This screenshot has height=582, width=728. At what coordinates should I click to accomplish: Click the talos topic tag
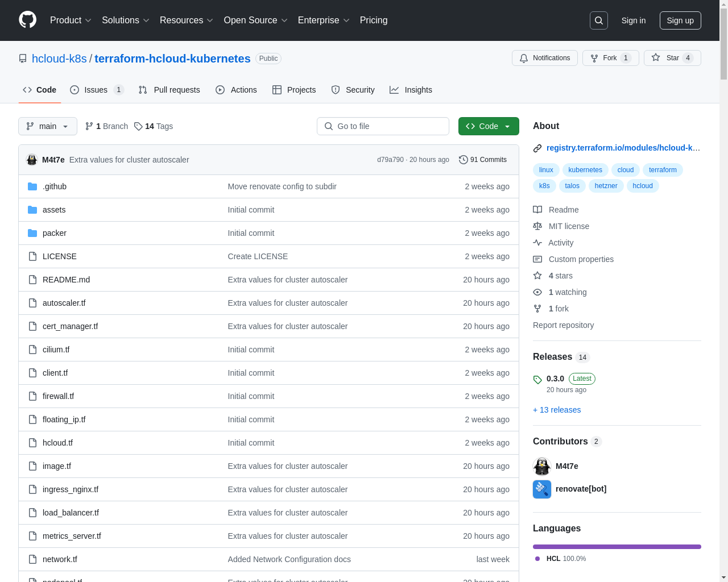572,186
